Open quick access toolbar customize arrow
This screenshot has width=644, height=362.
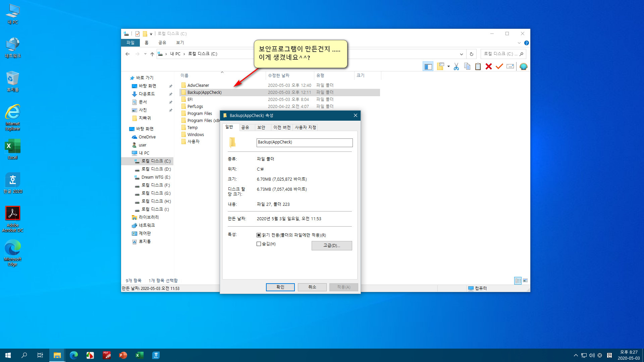[151, 34]
